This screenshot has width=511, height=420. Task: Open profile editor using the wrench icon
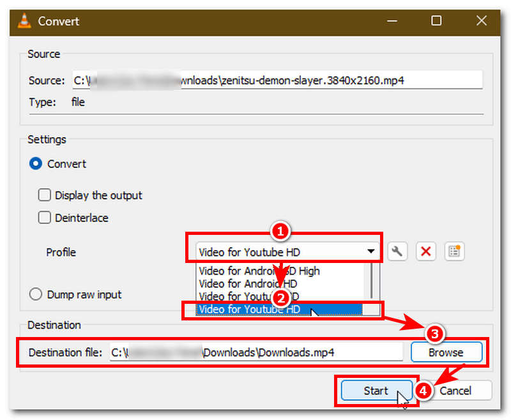tap(397, 251)
